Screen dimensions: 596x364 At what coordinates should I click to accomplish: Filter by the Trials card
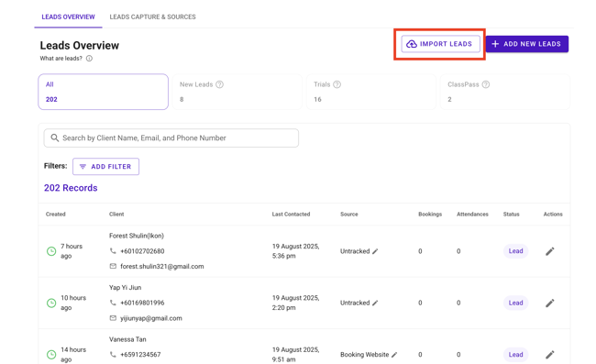[371, 92]
